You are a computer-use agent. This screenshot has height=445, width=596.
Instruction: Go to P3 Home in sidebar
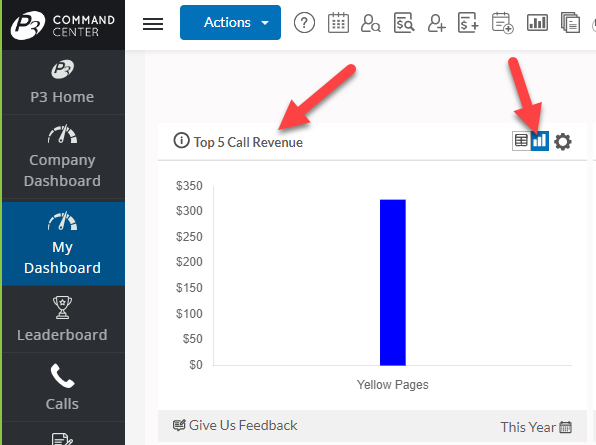pos(62,82)
